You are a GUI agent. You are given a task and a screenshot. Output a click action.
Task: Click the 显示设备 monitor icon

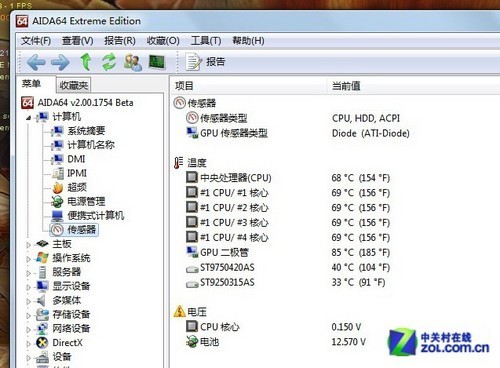tap(42, 286)
